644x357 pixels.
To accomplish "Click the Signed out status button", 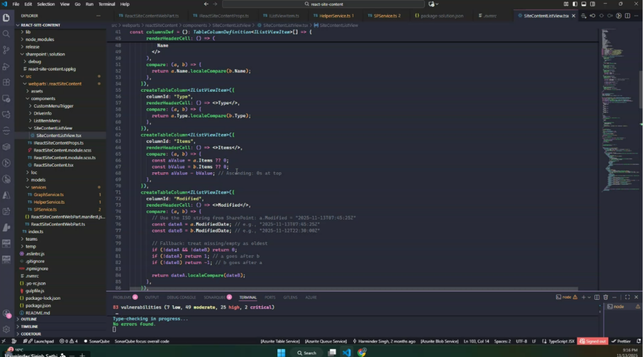I will pos(592,341).
